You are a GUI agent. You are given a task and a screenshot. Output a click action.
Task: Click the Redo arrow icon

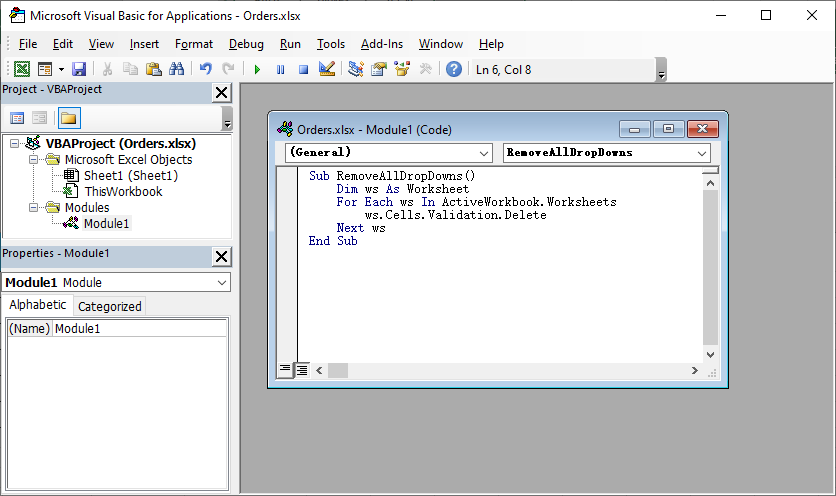[x=228, y=69]
